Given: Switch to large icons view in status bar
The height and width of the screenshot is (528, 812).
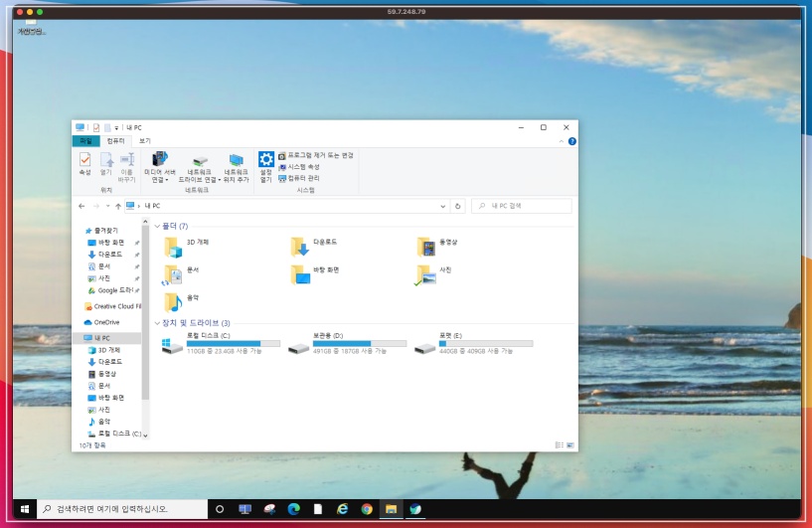Looking at the screenshot, I should tap(570, 445).
